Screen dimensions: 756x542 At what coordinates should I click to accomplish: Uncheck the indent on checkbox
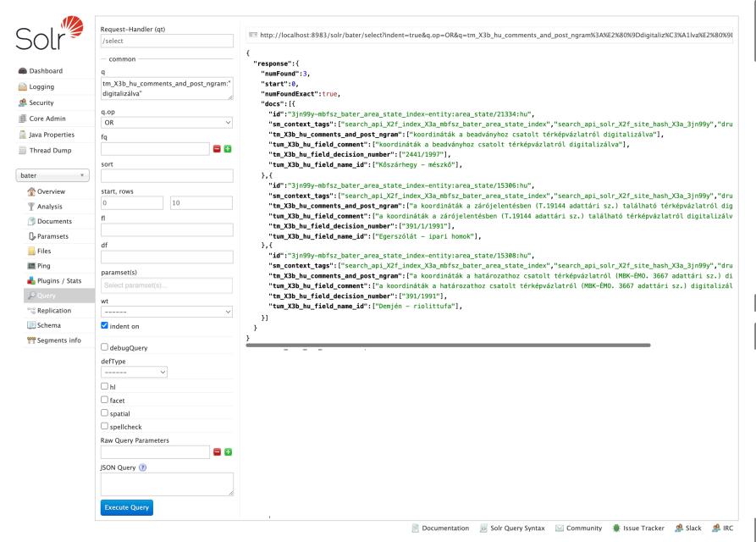pos(105,325)
